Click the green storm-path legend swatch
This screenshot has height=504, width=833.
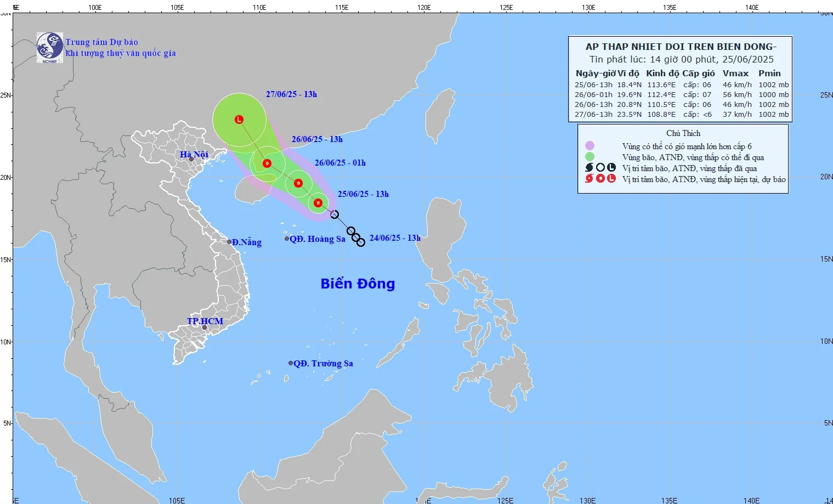click(x=590, y=157)
